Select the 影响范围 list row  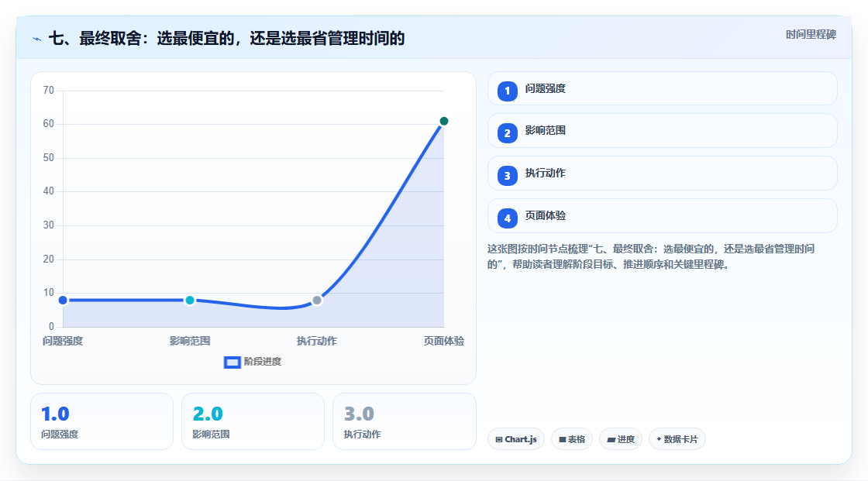point(662,131)
